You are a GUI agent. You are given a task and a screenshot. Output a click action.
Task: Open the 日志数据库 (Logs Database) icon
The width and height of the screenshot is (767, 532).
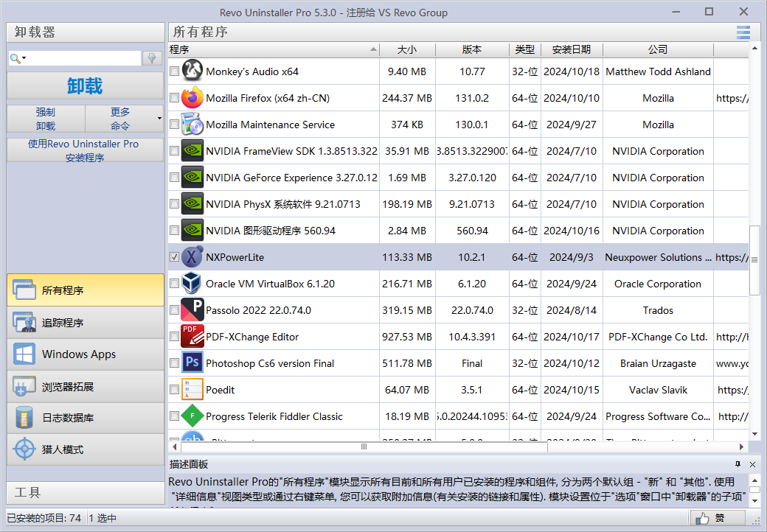coord(24,418)
